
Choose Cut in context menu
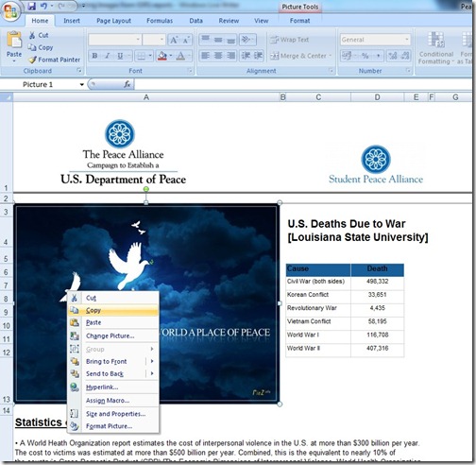click(113, 298)
